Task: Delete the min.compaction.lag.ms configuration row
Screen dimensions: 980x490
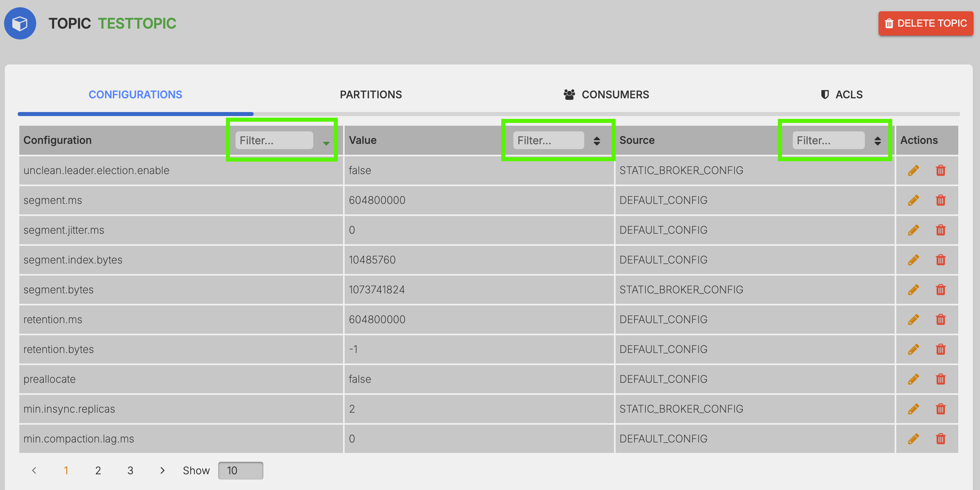Action: 941,438
